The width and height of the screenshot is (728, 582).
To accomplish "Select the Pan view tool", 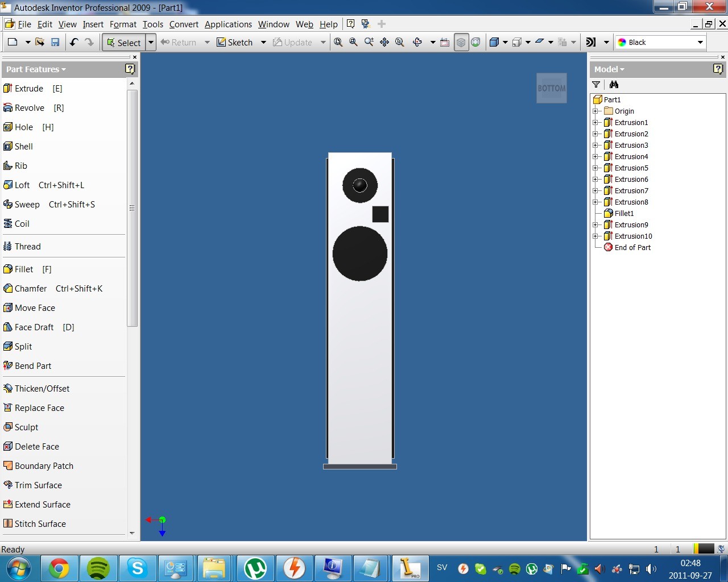I will (x=384, y=42).
